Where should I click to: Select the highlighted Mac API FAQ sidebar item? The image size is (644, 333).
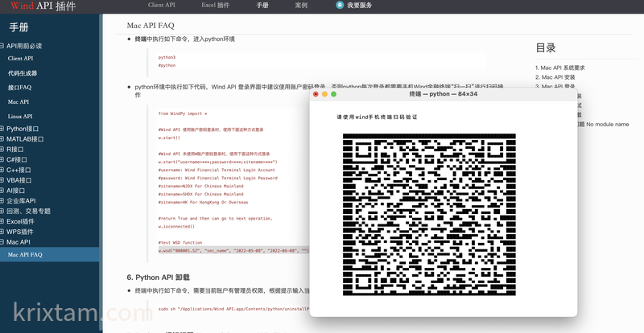[x=49, y=254]
